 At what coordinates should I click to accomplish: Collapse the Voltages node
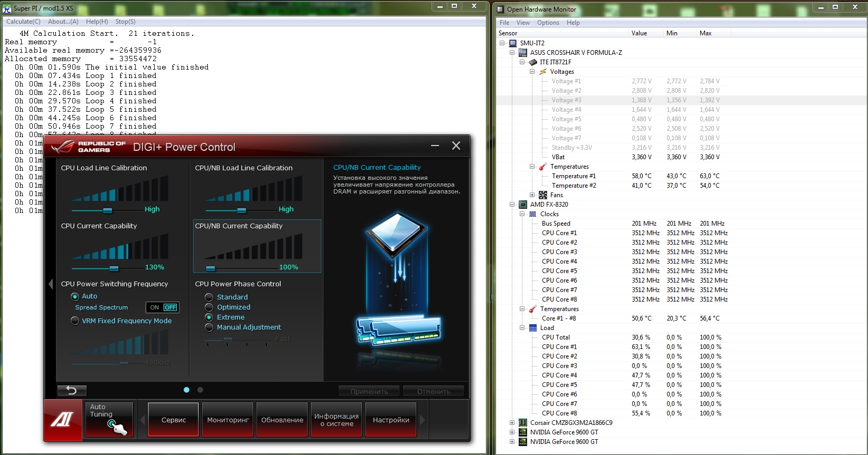point(532,72)
